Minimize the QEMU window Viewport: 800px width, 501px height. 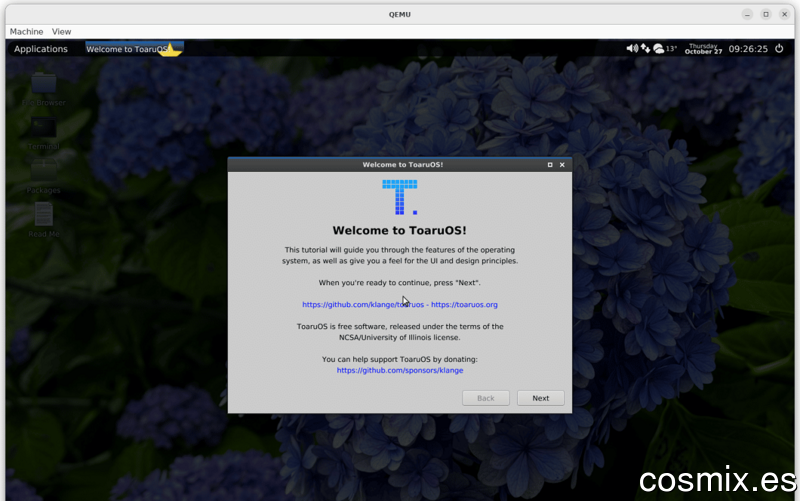[747, 14]
